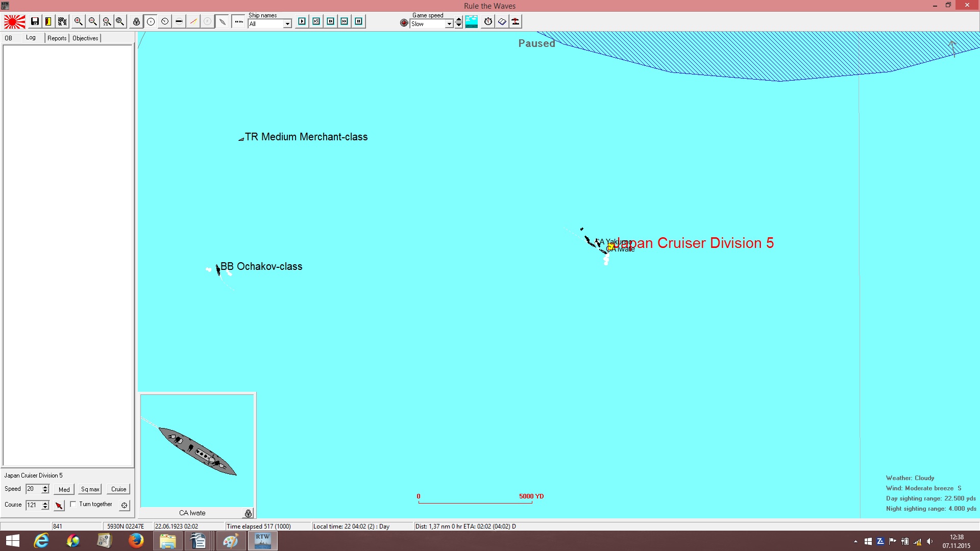
Task: Click the red sinking ship icon
Action: [x=516, y=21]
